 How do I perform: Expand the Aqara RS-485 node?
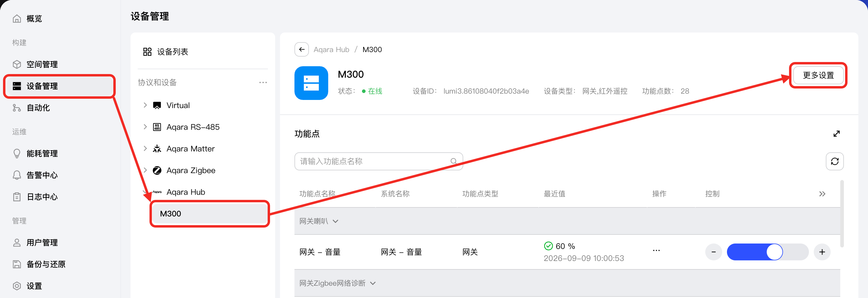click(x=145, y=127)
